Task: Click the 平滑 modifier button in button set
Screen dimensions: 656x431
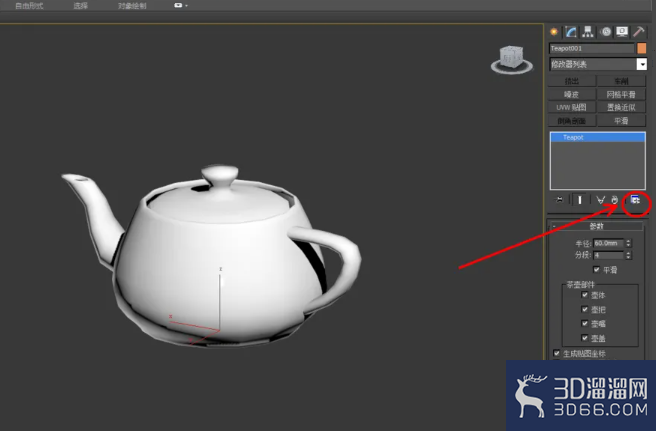Action: (621, 121)
